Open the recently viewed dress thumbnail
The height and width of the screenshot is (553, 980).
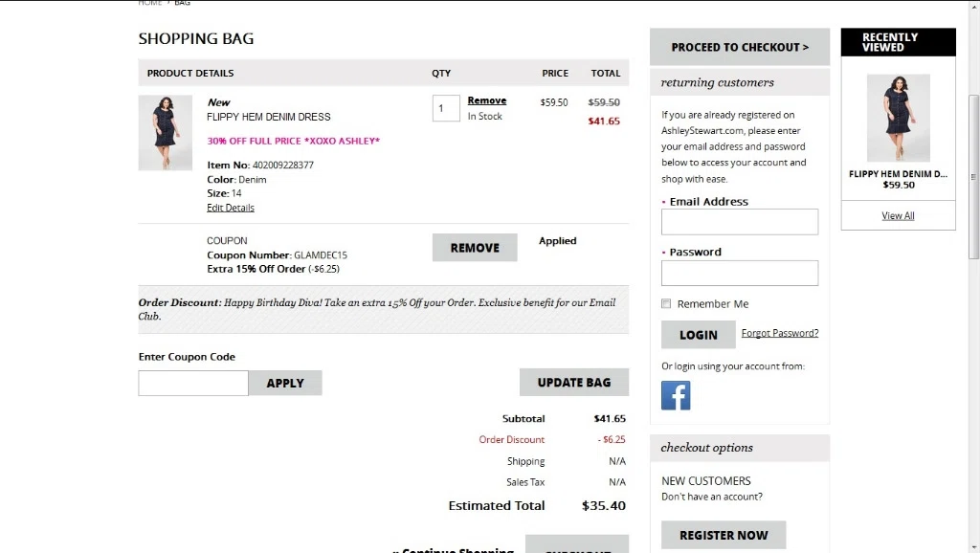pyautogui.click(x=898, y=118)
